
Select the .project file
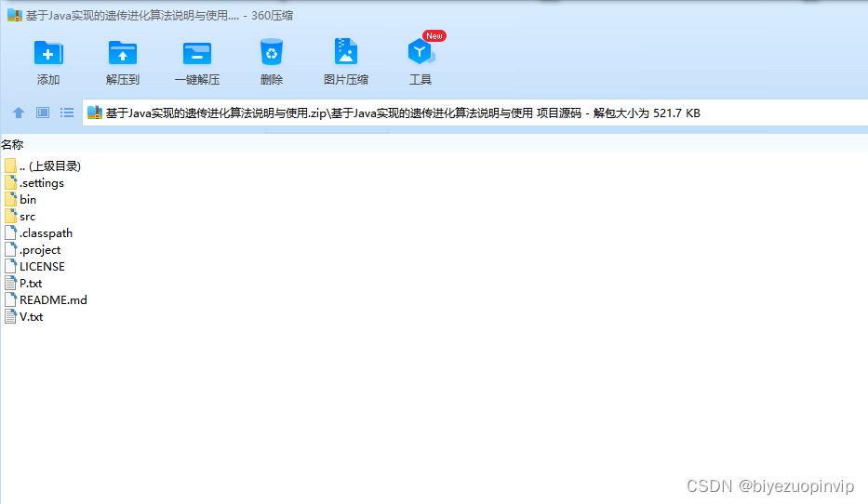pyautogui.click(x=33, y=249)
